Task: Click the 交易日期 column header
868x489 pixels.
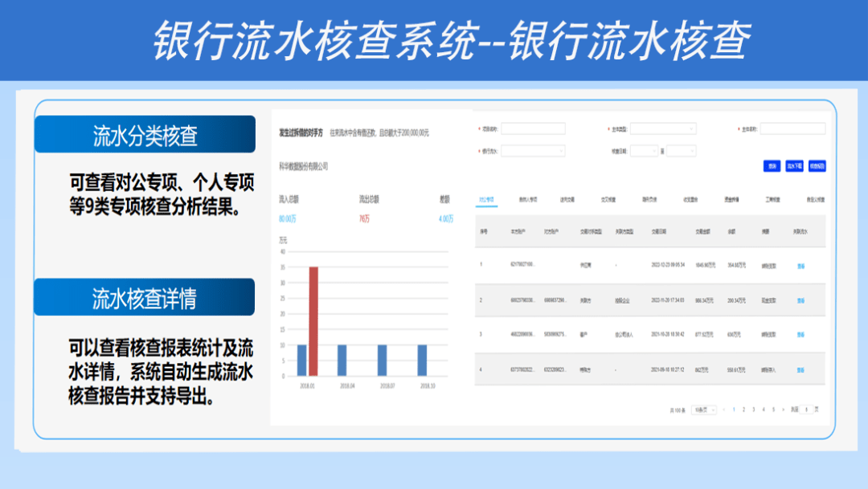Action: (659, 232)
